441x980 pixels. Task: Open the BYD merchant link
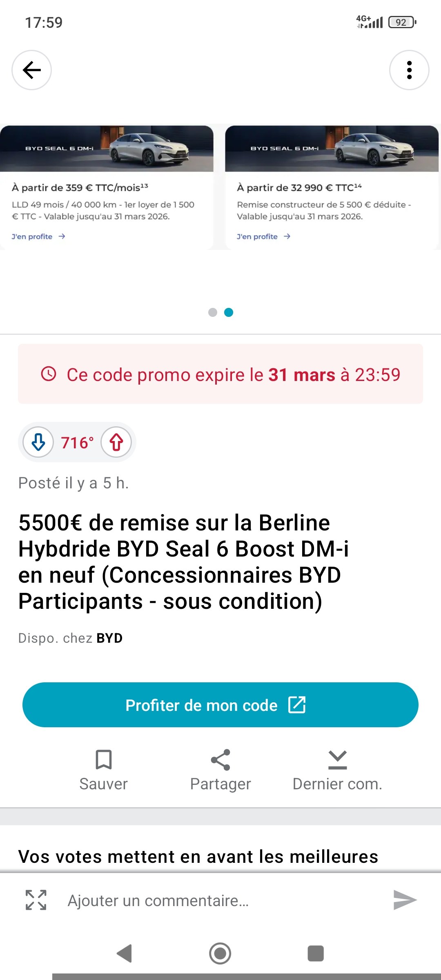[x=109, y=638]
